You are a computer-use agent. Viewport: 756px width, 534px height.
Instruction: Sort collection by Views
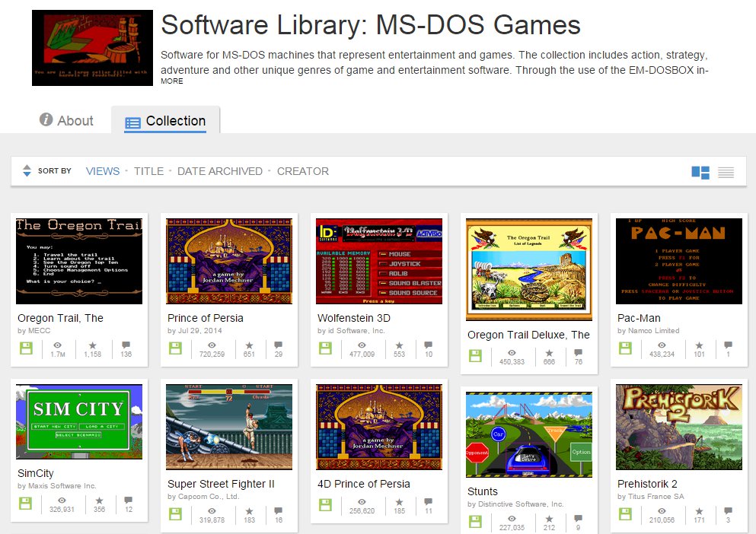pyautogui.click(x=103, y=171)
